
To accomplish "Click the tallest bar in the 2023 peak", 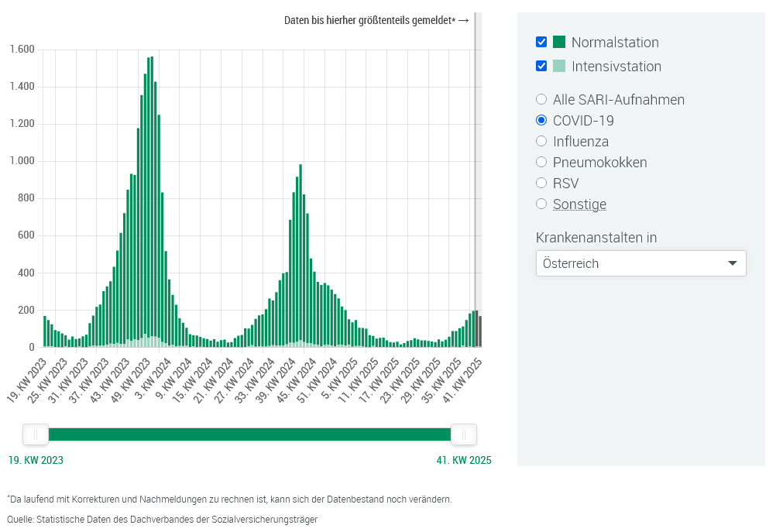I will coord(151,201).
